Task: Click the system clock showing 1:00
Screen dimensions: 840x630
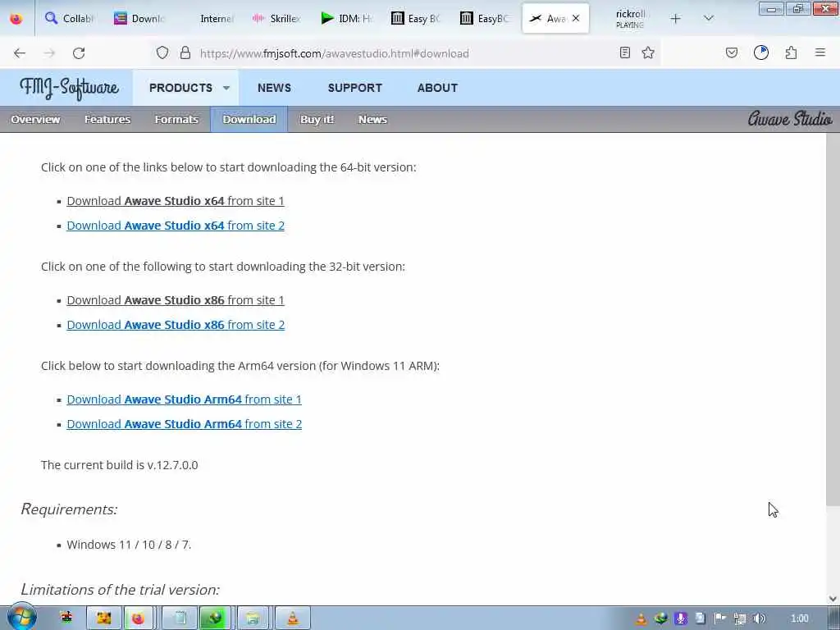Action: 799,619
